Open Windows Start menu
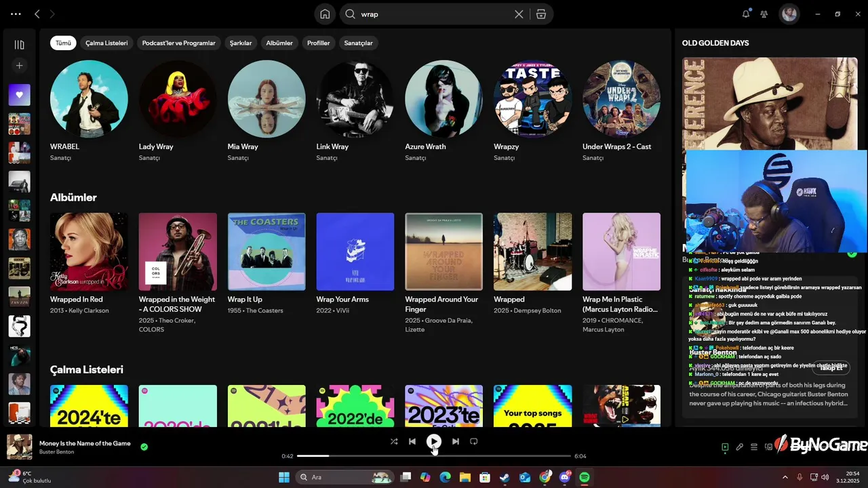868x488 pixels. click(x=284, y=477)
